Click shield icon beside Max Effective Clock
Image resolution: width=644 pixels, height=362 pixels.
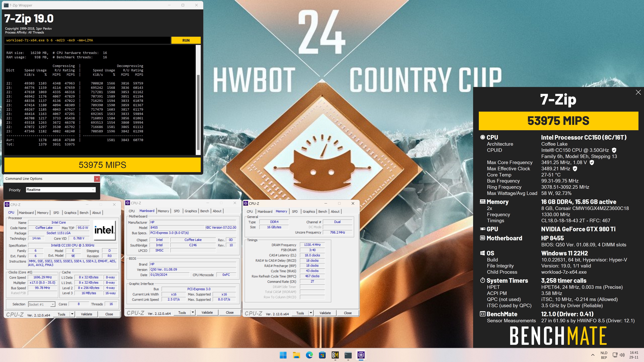(575, 169)
